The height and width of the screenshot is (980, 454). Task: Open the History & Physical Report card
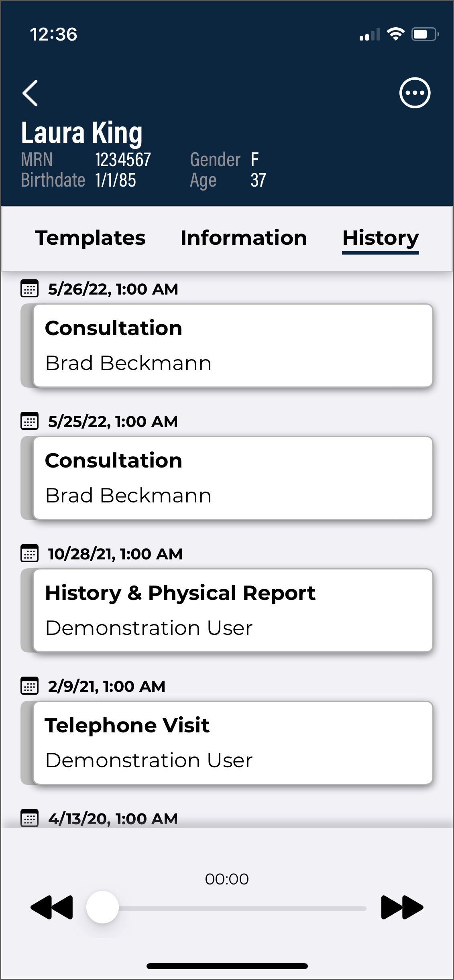point(232,610)
